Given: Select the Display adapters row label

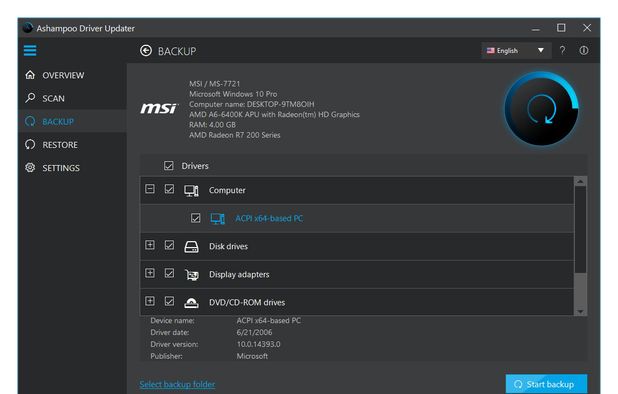Looking at the screenshot, I should 239,274.
